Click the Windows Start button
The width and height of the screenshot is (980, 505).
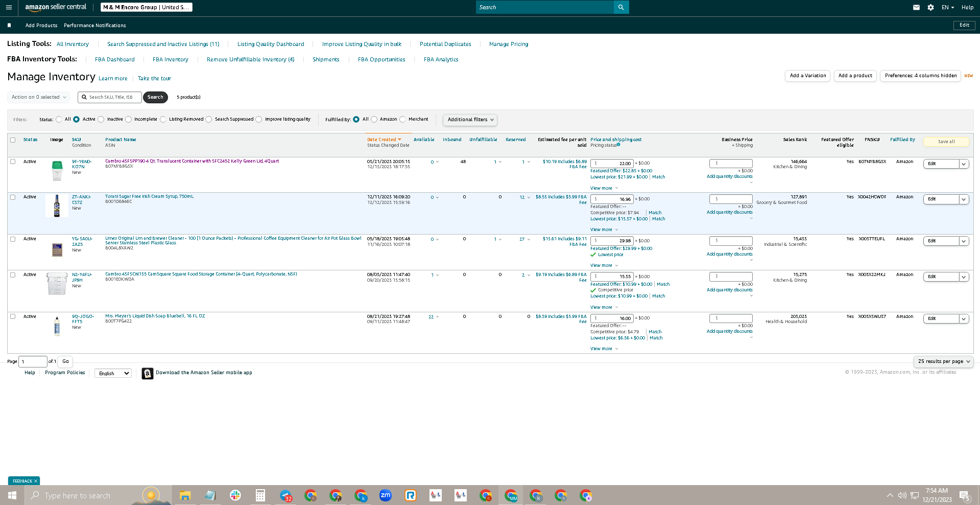click(x=12, y=495)
